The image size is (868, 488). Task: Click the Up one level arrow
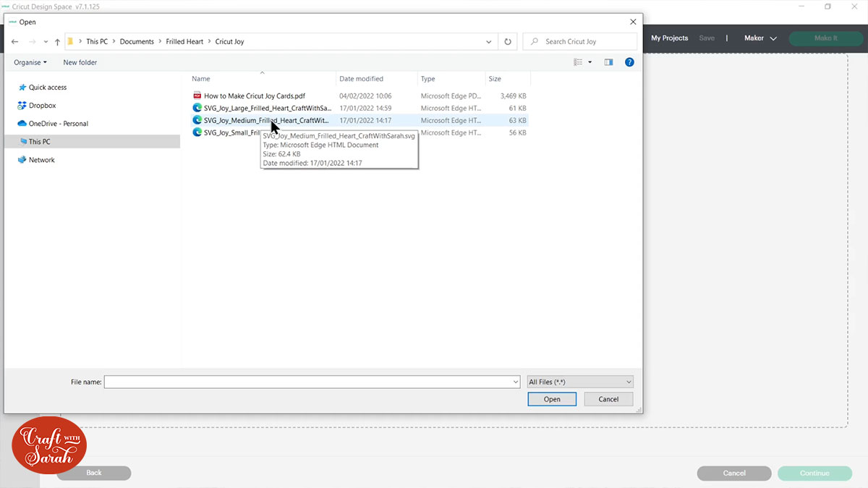click(57, 42)
